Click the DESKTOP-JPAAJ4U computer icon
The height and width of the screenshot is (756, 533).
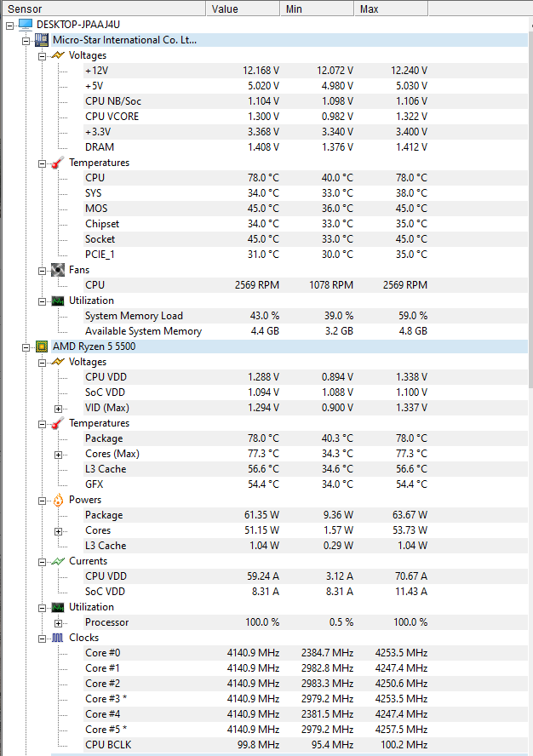coord(25,25)
